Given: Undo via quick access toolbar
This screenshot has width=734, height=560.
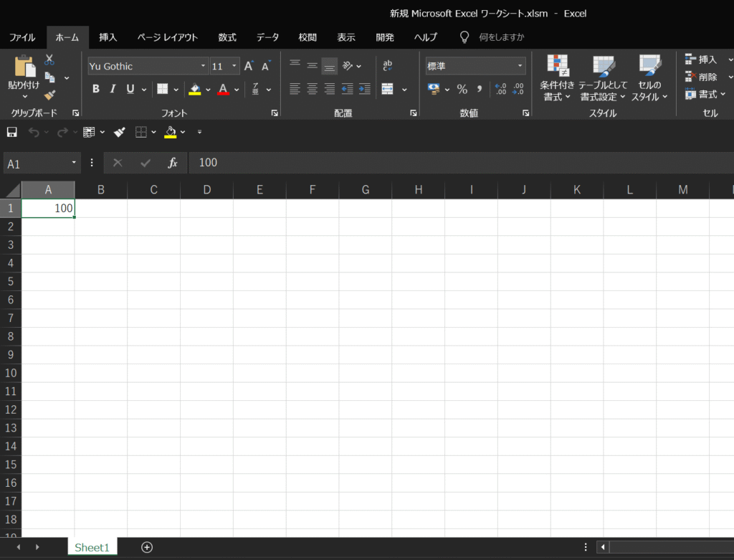Looking at the screenshot, I should pos(34,132).
